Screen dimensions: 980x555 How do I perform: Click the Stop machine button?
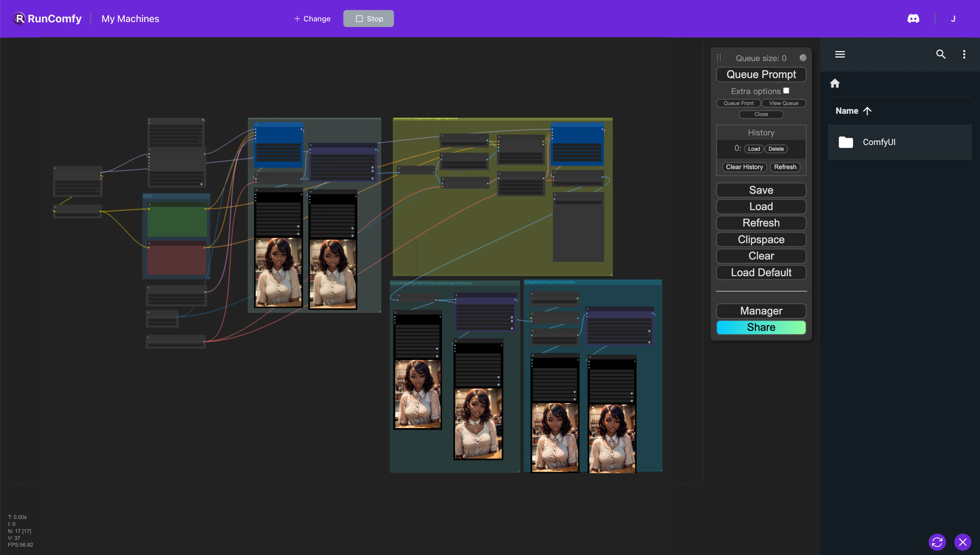[369, 19]
